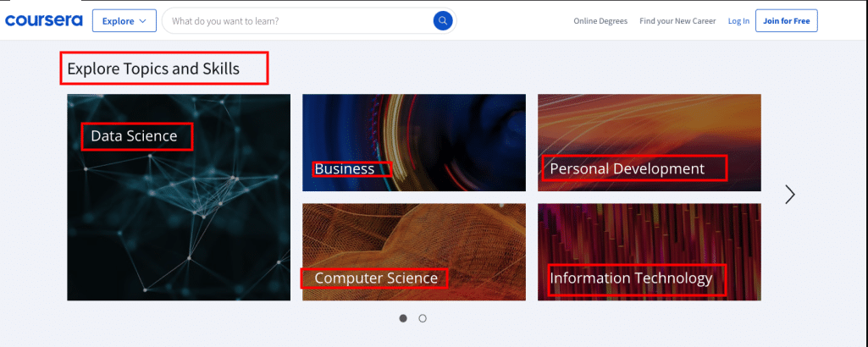Image resolution: width=868 pixels, height=347 pixels.
Task: Open the Explore dropdown menu
Action: click(124, 21)
